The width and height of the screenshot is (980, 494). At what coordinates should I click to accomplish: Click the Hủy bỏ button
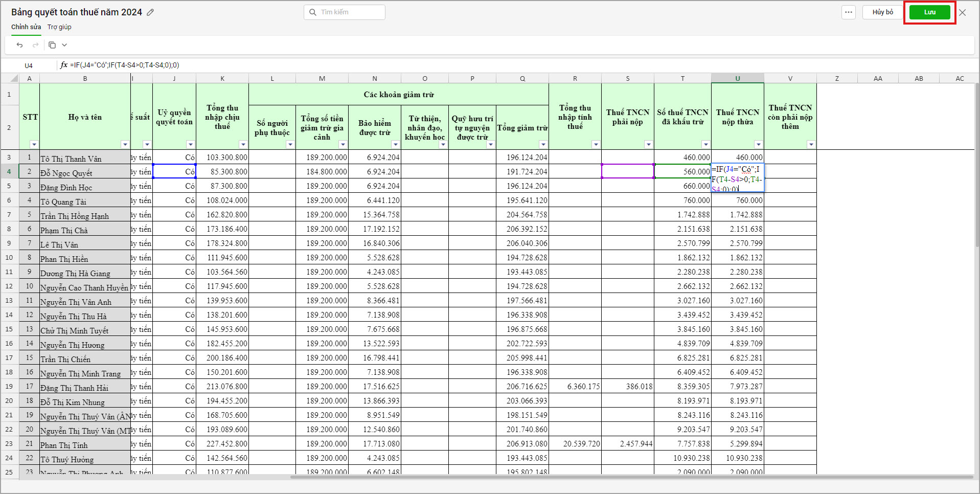click(882, 12)
